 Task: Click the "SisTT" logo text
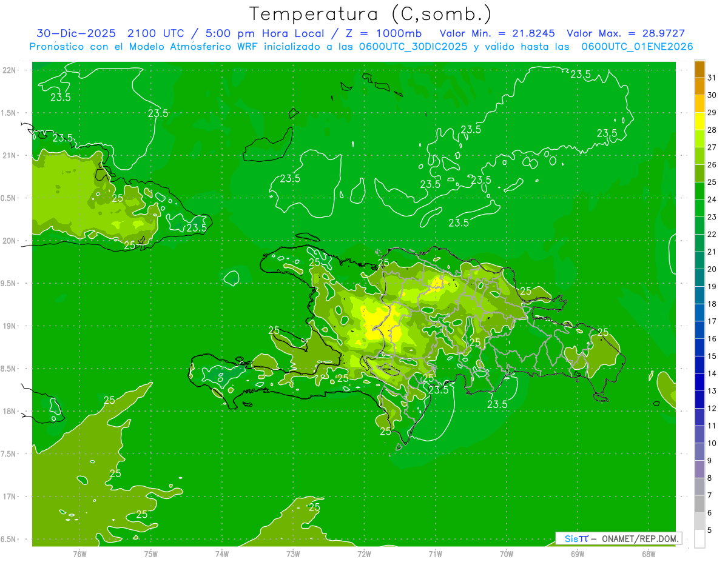tap(576, 538)
